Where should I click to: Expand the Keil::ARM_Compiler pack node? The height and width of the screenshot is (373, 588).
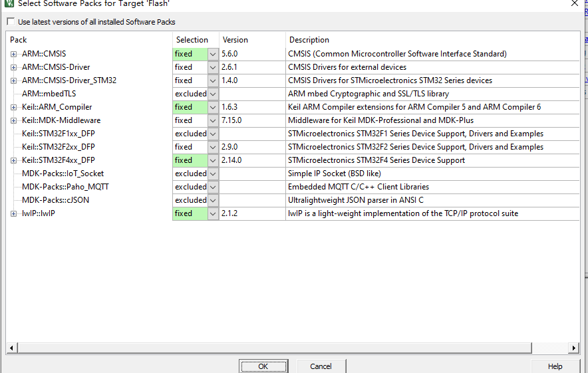(x=13, y=107)
